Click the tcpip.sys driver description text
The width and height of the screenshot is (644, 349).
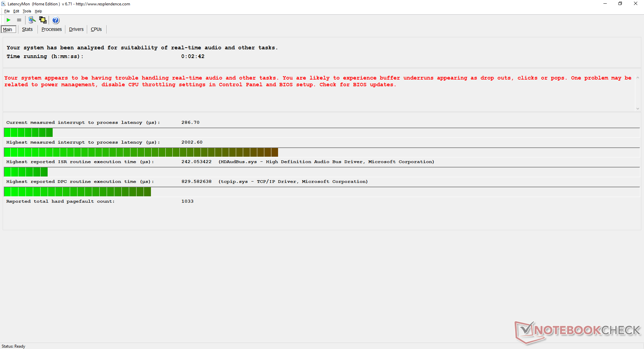coord(293,182)
